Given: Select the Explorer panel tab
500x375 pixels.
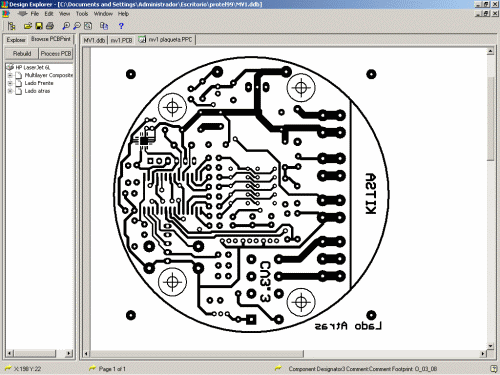Looking at the screenshot, I should click(16, 40).
